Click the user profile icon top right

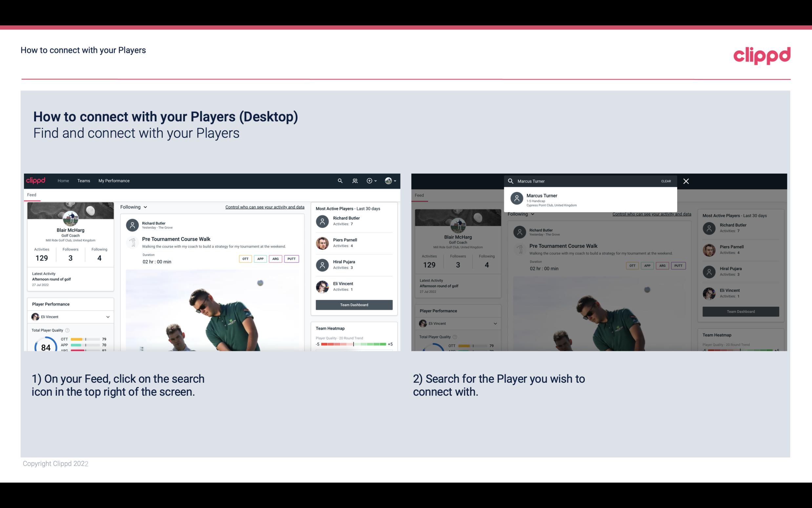(x=389, y=180)
